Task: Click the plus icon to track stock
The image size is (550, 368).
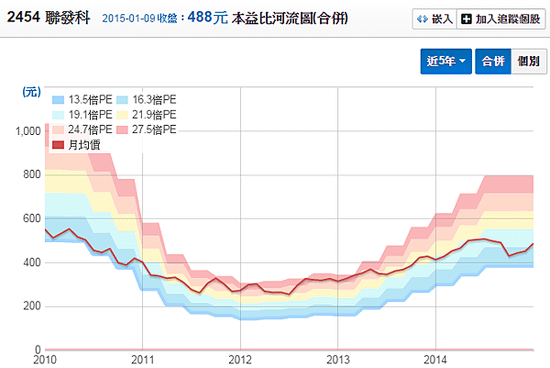Action: [x=466, y=19]
